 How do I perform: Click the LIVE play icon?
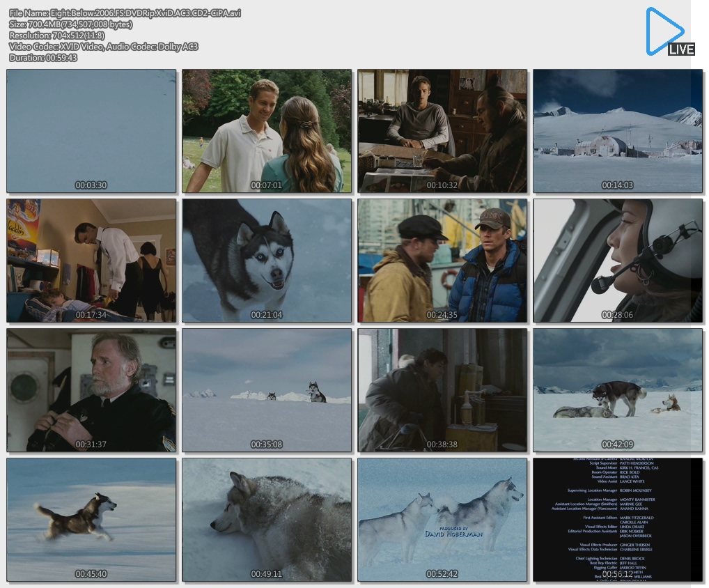point(668,31)
